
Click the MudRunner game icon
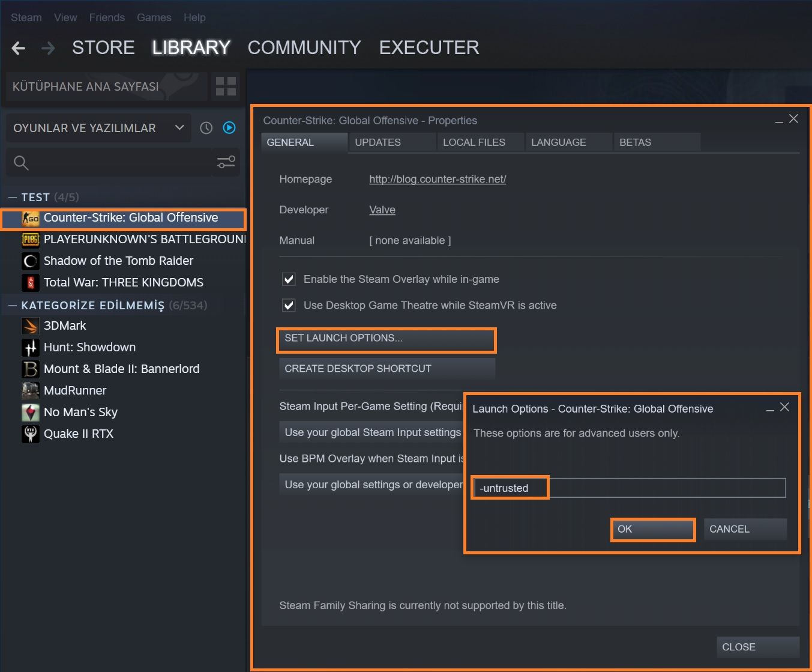click(x=31, y=391)
